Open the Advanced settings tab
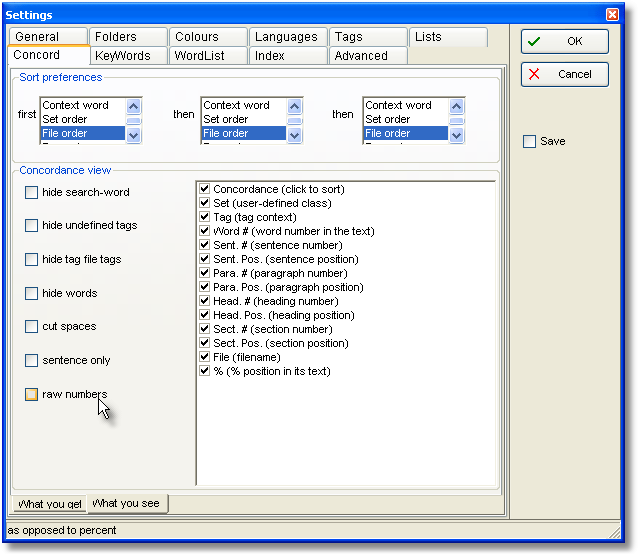This screenshot has width=639, height=557. pyautogui.click(x=361, y=56)
